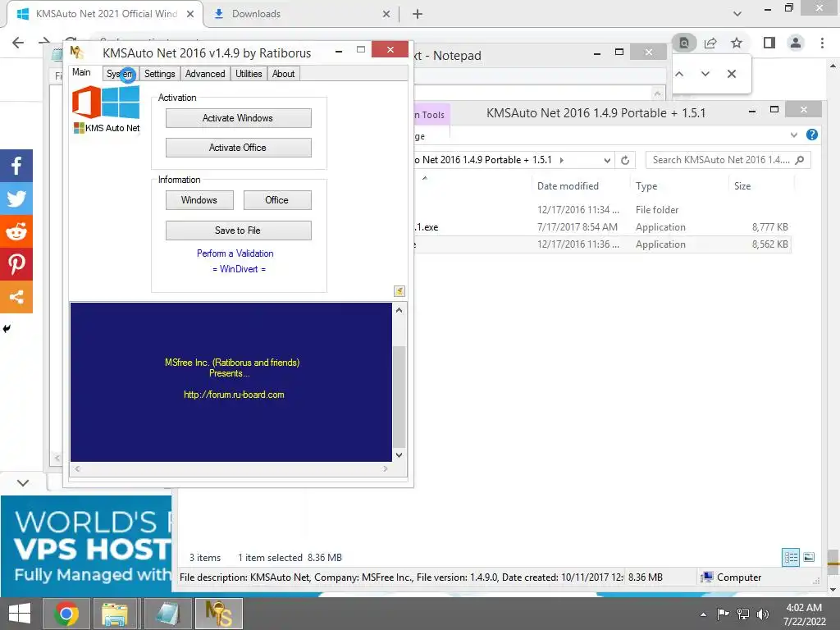Click the clock showing 4:02 AM
Viewport: 840px width, 630px height.
(804, 608)
